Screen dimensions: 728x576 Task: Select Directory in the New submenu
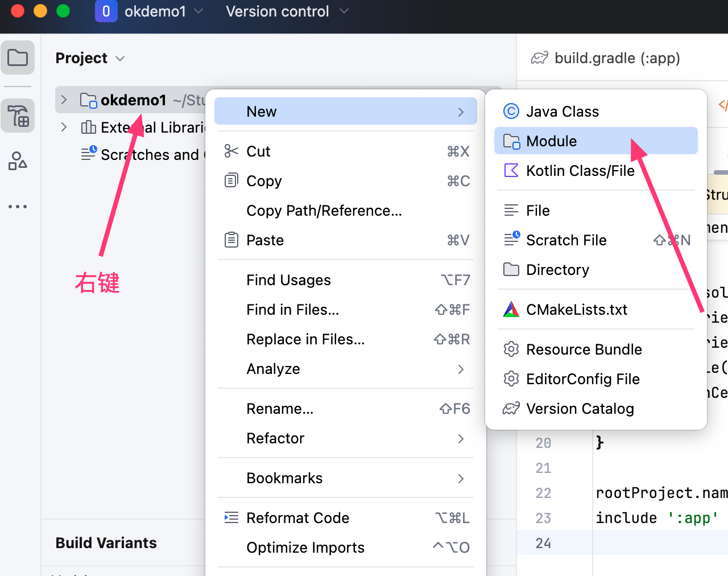596,270
